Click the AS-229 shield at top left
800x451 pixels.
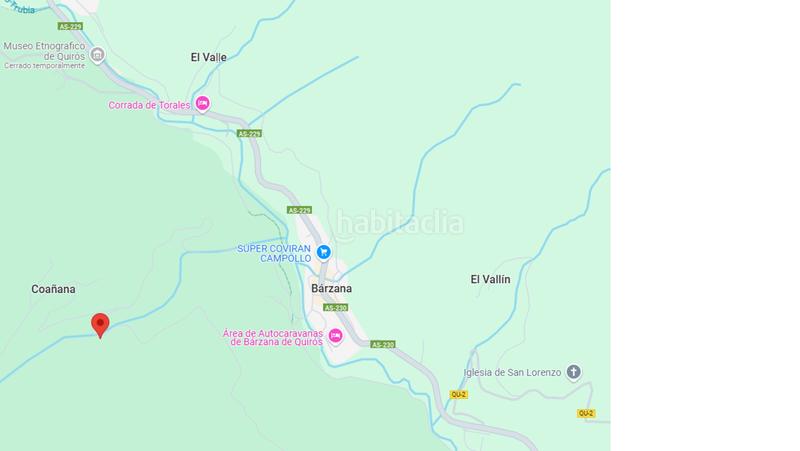(70, 26)
